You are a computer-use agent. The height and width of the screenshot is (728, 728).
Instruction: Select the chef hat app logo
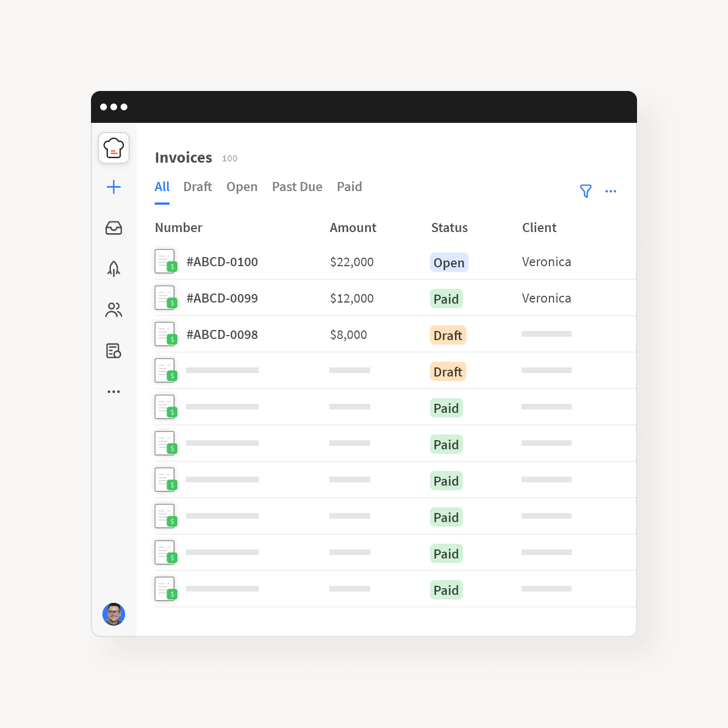coord(113,147)
